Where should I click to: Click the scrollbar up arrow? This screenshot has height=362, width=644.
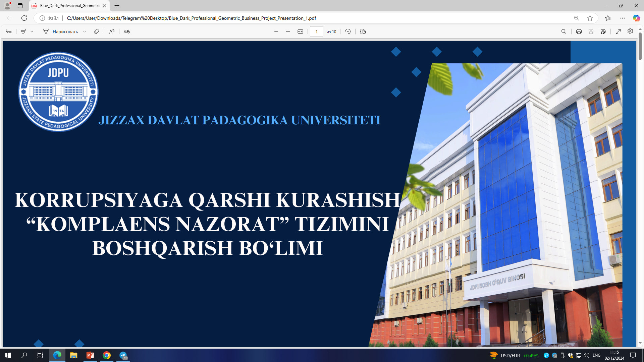(640, 29)
